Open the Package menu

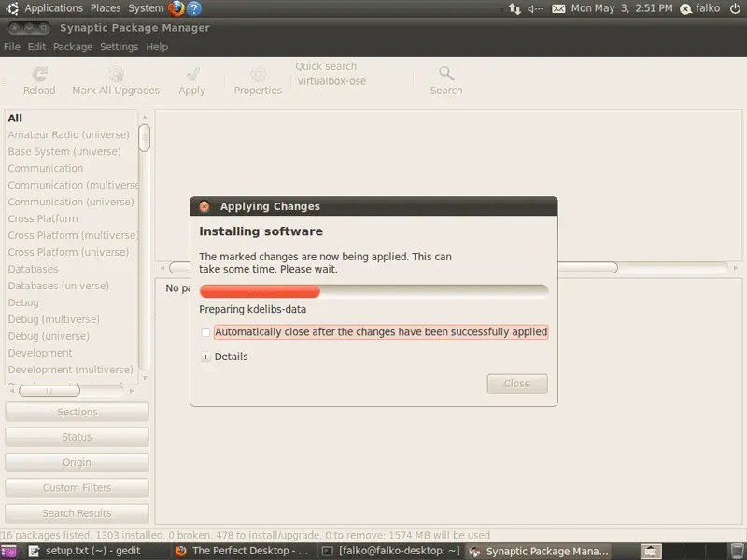click(x=73, y=47)
